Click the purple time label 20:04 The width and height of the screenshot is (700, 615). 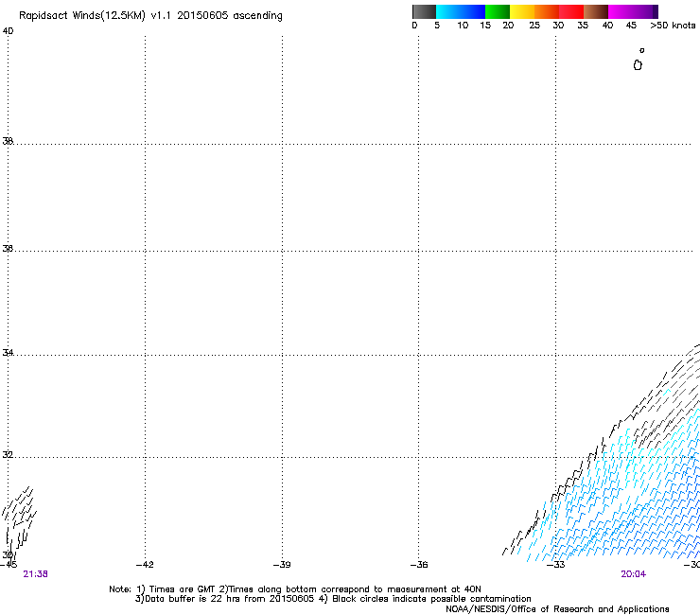tap(633, 574)
